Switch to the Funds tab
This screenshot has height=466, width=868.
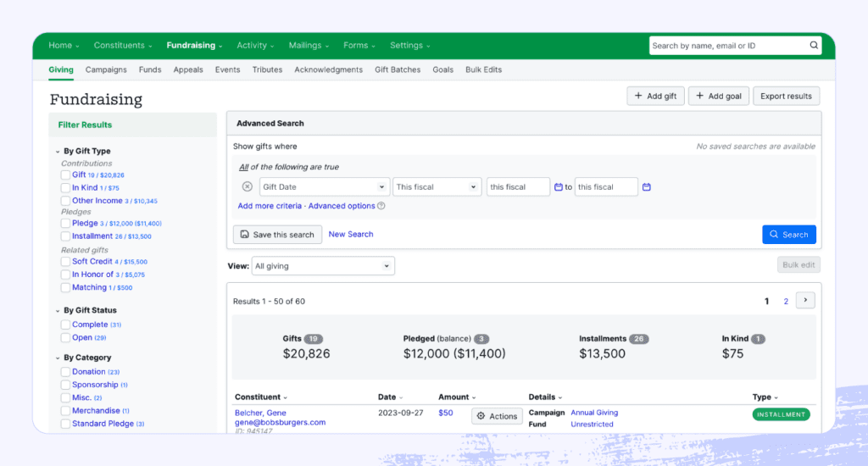pyautogui.click(x=150, y=69)
